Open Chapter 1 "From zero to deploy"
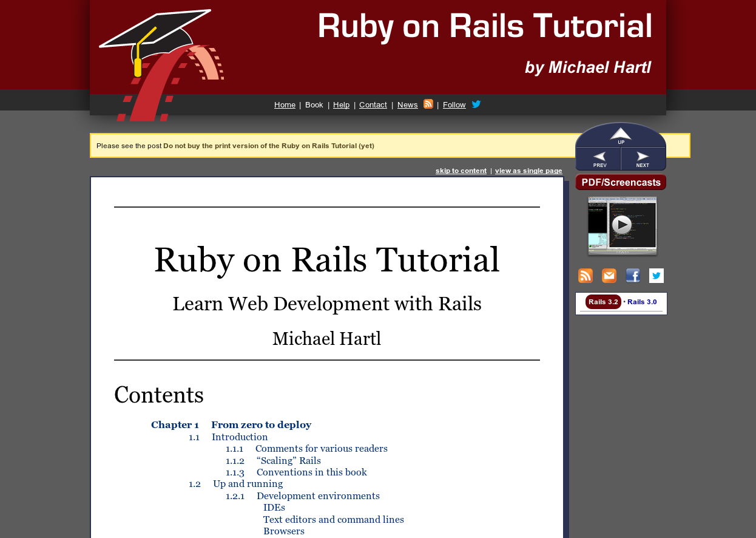This screenshot has width=756, height=538. [261, 424]
